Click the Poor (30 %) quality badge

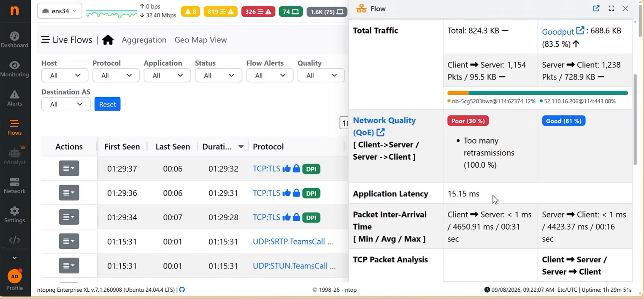(x=468, y=121)
